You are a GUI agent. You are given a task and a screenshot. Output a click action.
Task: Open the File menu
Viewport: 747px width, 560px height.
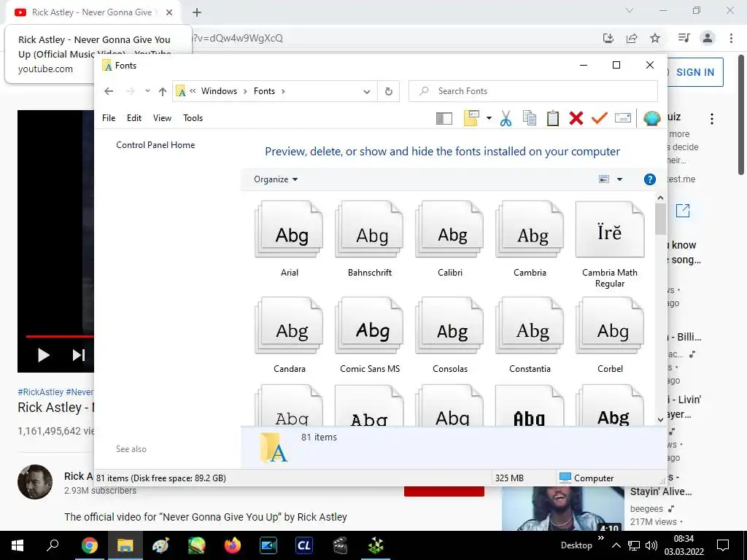(109, 118)
